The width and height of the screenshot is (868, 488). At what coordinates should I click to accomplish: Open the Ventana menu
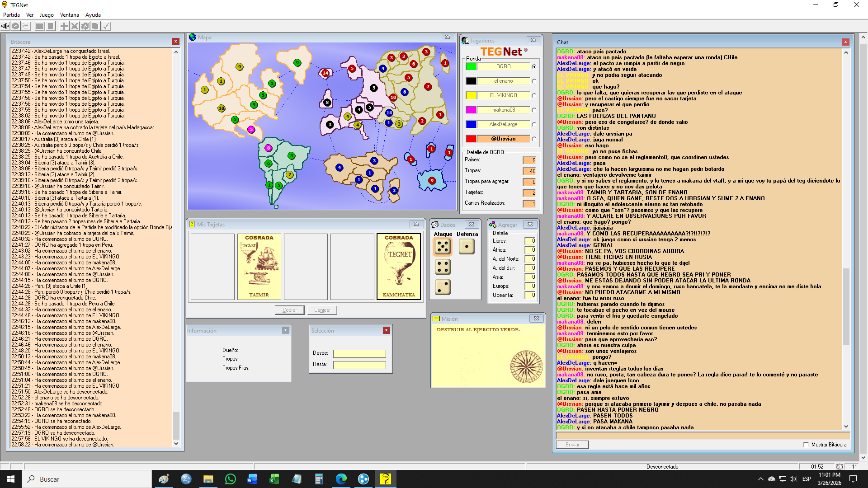(69, 15)
